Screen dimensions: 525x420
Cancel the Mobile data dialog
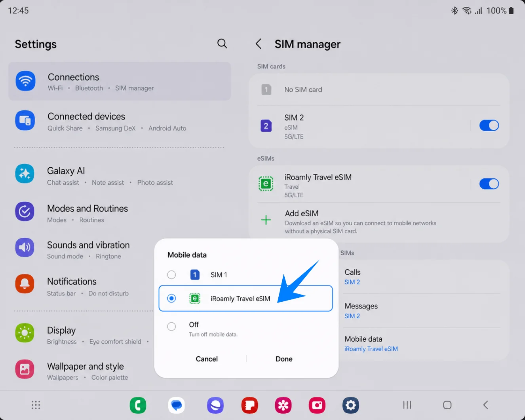click(x=207, y=359)
